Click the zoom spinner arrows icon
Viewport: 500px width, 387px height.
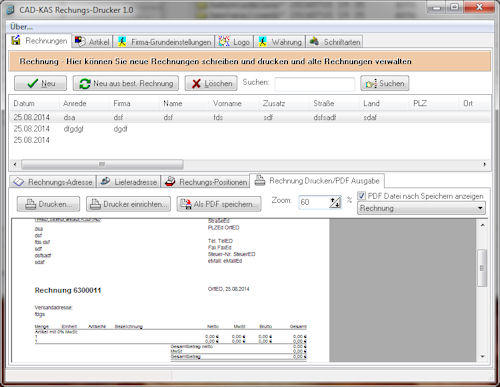click(335, 202)
